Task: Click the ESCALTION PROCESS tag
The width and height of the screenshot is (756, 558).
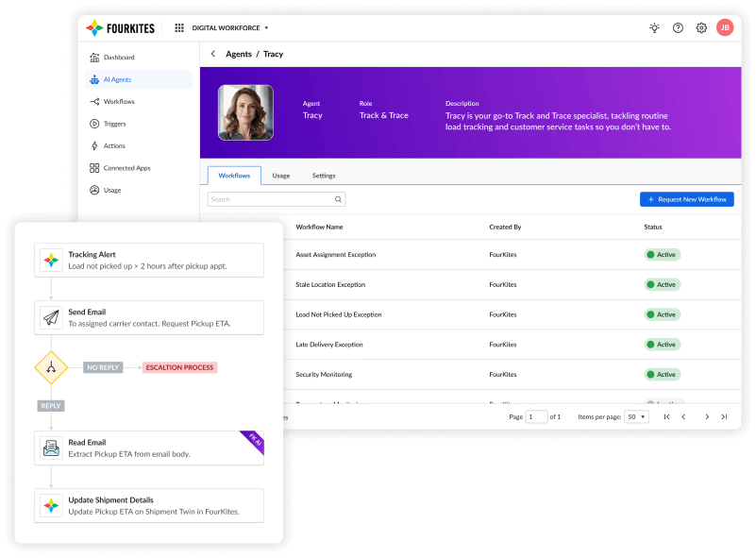Action: [x=180, y=367]
